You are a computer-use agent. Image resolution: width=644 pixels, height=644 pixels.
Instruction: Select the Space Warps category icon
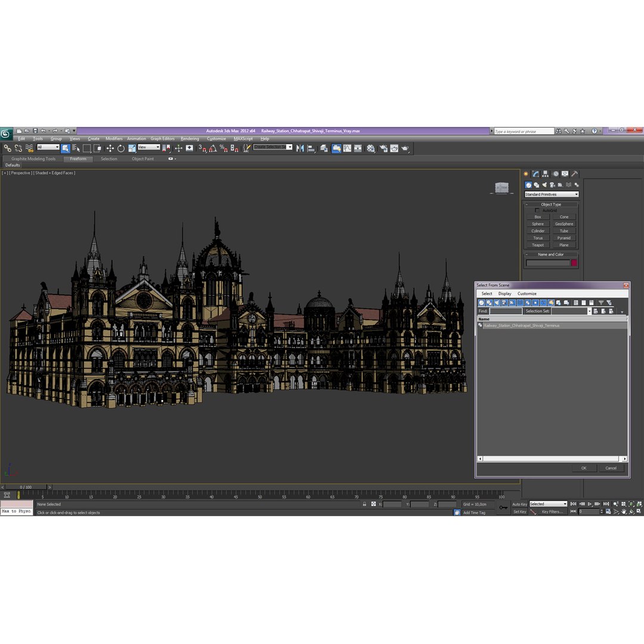pyautogui.click(x=568, y=185)
